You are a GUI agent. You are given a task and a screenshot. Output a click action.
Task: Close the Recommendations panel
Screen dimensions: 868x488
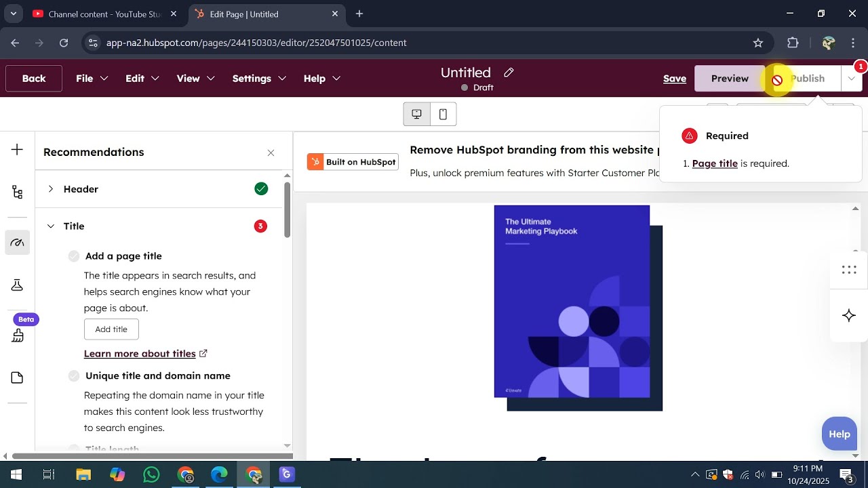click(271, 152)
